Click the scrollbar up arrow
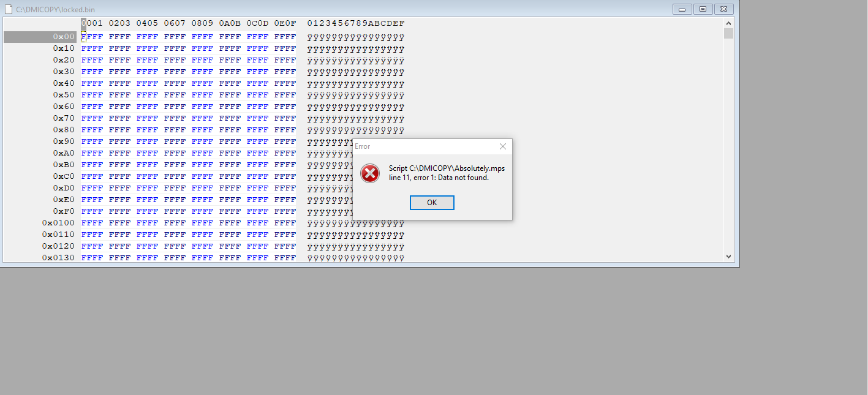 [728, 23]
